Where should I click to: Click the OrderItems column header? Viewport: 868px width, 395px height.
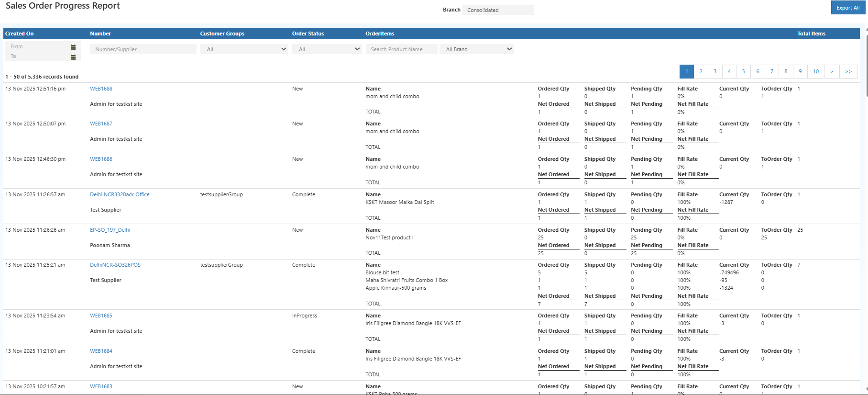[380, 34]
